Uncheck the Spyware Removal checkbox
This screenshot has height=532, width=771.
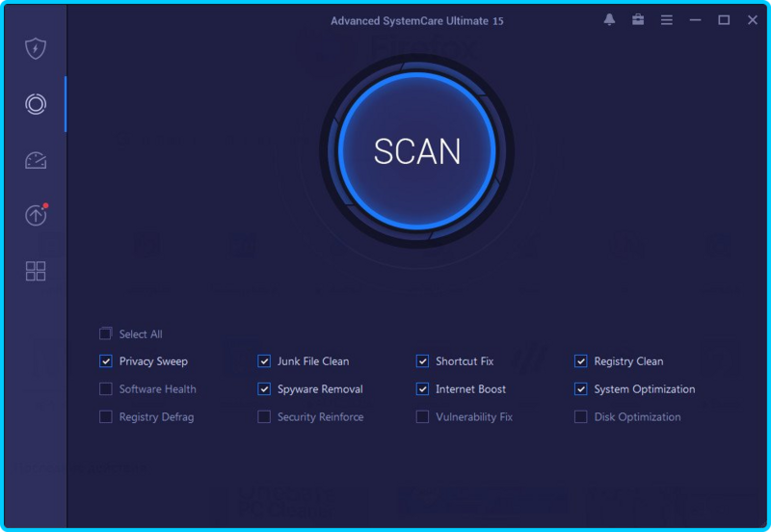pyautogui.click(x=264, y=389)
